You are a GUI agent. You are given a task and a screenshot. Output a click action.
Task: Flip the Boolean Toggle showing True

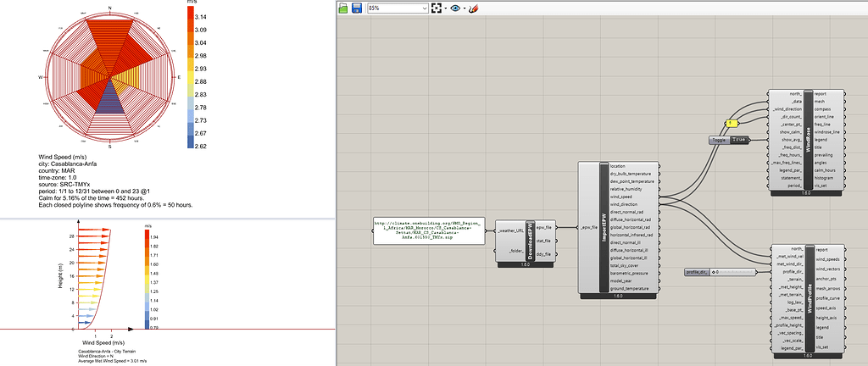tap(739, 139)
